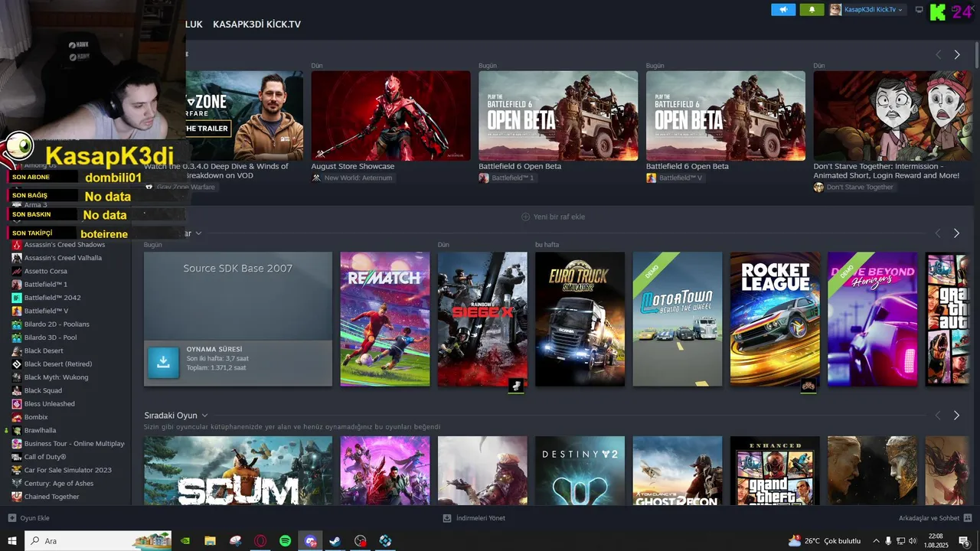Click Sıradaki Oyun shelf left arrow
Viewport: 980px width, 551px height.
point(938,416)
